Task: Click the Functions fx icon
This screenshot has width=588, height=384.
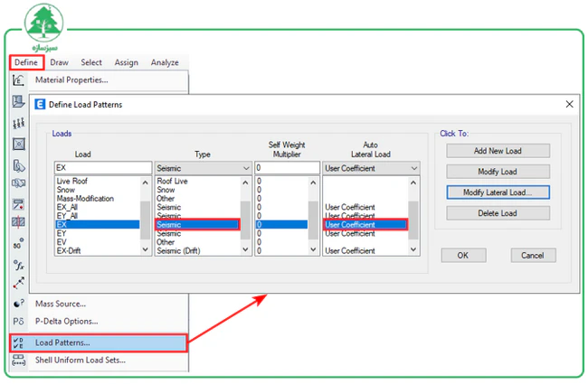Action: pyautogui.click(x=18, y=266)
